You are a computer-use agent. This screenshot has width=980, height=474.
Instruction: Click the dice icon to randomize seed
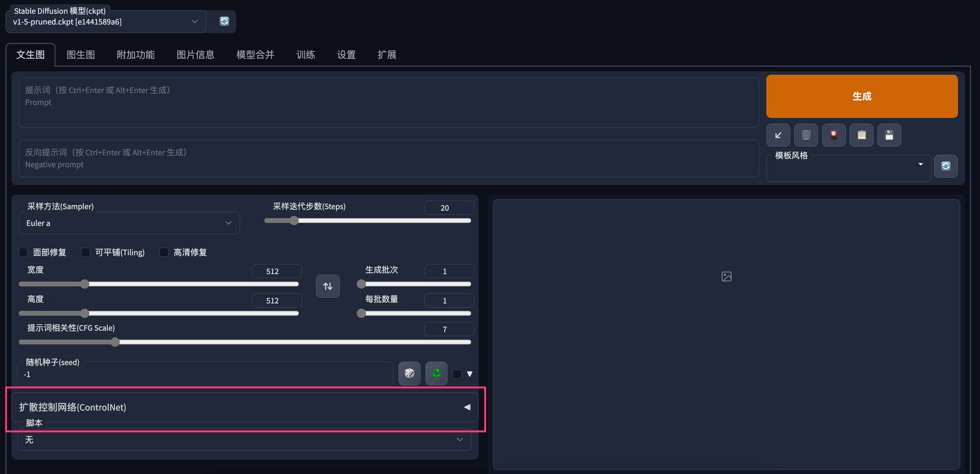pyautogui.click(x=409, y=373)
